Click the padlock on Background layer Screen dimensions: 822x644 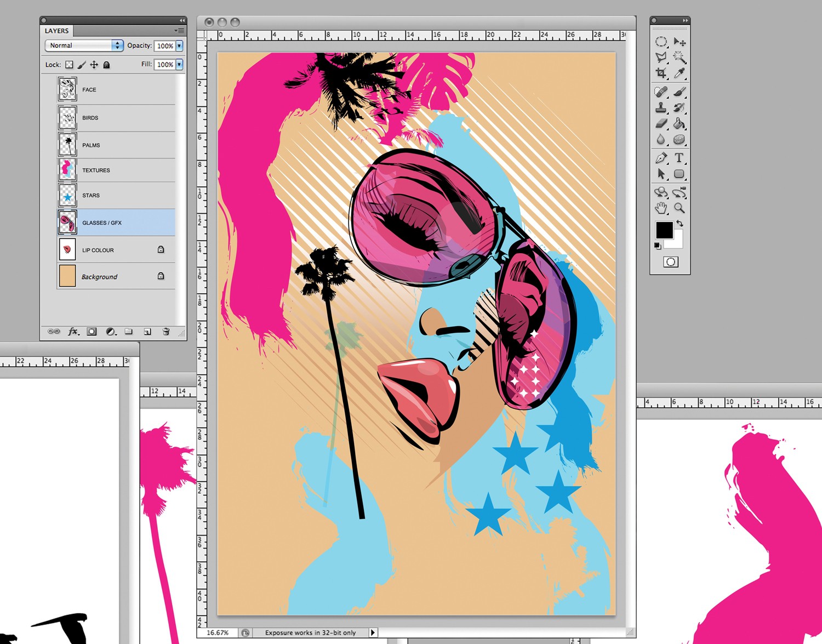(161, 276)
